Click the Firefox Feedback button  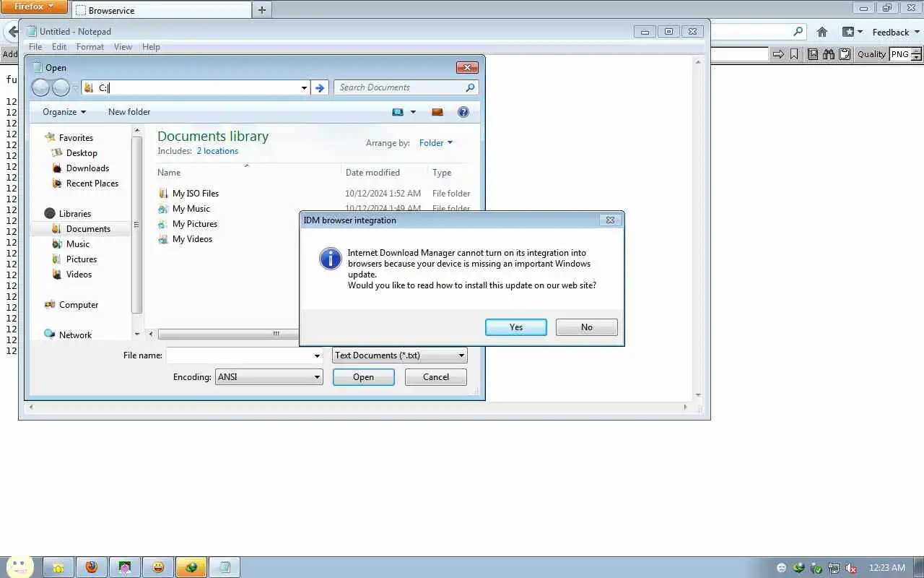[895, 32]
